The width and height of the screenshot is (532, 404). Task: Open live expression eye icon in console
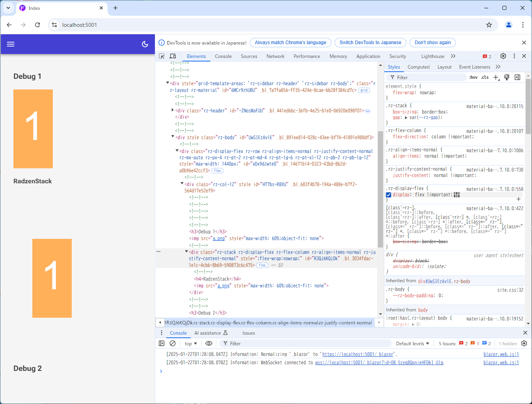point(209,343)
